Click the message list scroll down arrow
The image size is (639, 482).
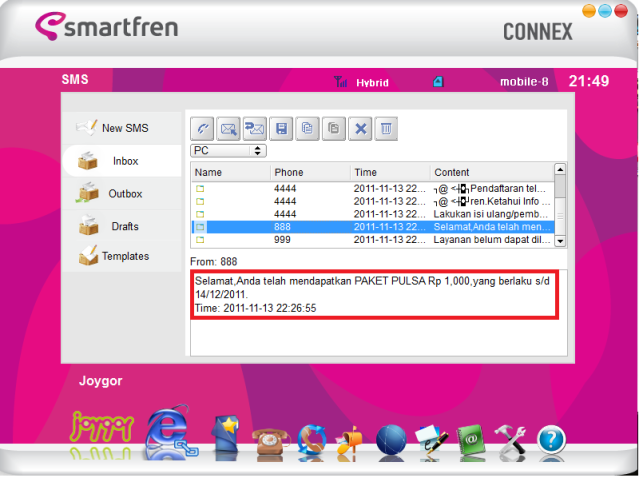click(x=560, y=241)
